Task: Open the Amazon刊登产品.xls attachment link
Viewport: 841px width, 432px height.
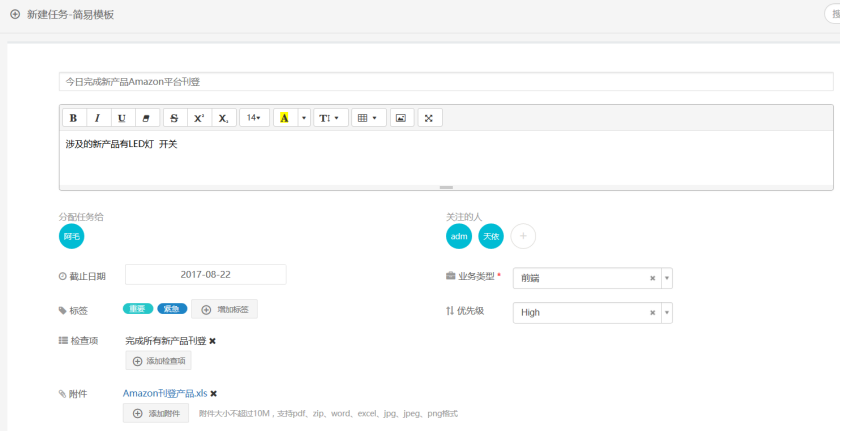Action: tap(164, 394)
